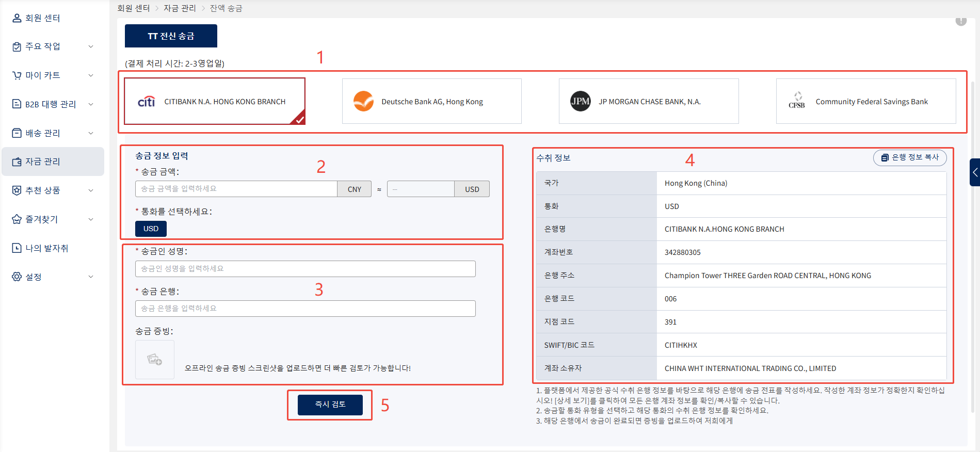Click the Champion Tower bank address
980x452 pixels.
tap(768, 276)
